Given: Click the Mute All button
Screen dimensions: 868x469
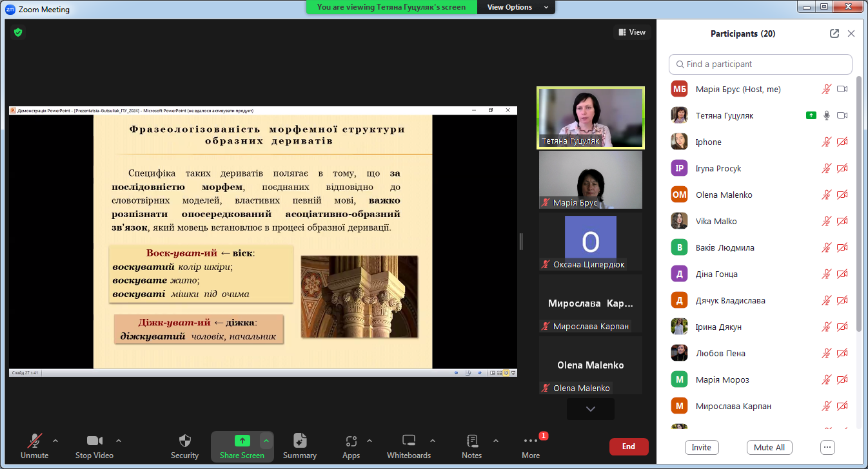Looking at the screenshot, I should coord(769,447).
